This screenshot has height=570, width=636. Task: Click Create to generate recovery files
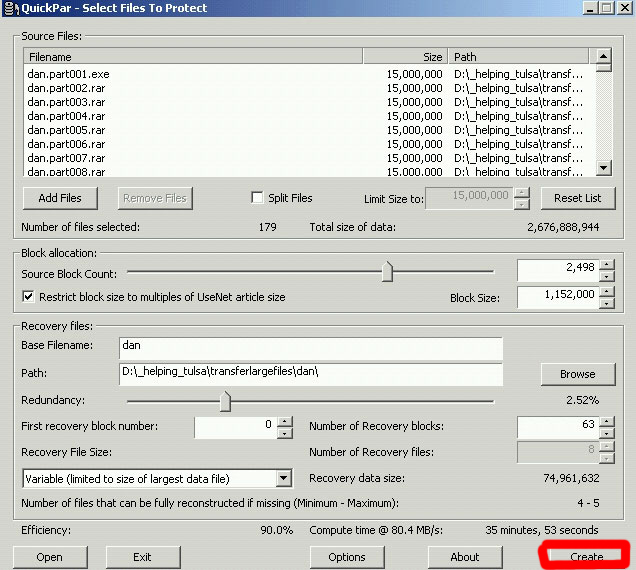click(x=584, y=556)
